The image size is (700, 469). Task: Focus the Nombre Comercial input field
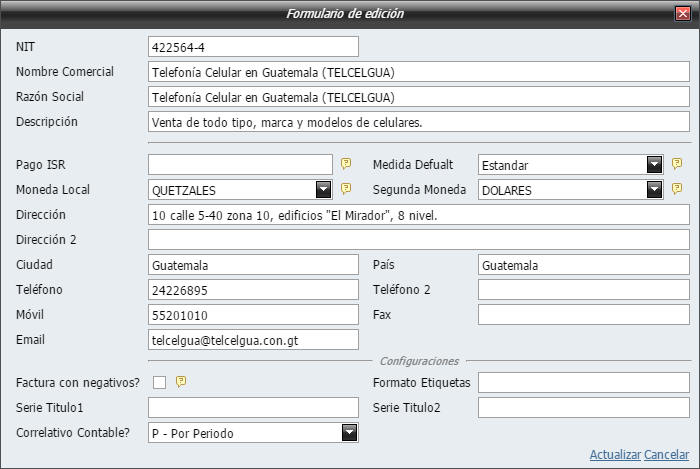point(419,72)
